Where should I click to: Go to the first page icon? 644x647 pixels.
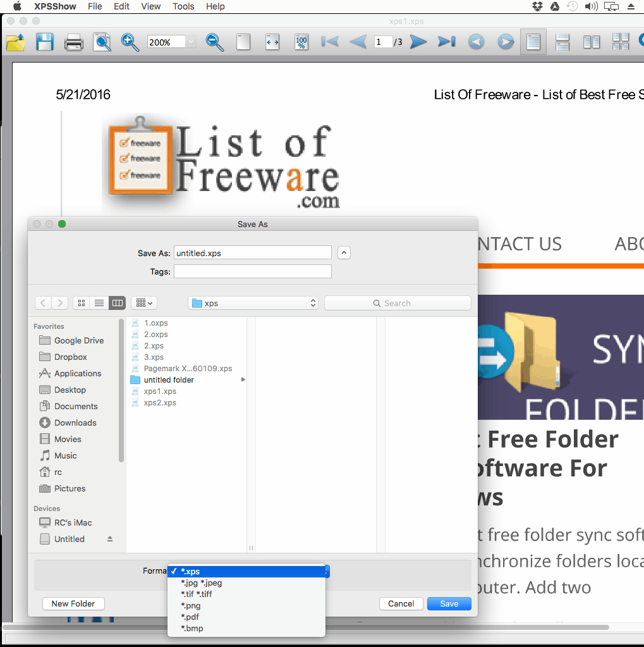click(330, 42)
